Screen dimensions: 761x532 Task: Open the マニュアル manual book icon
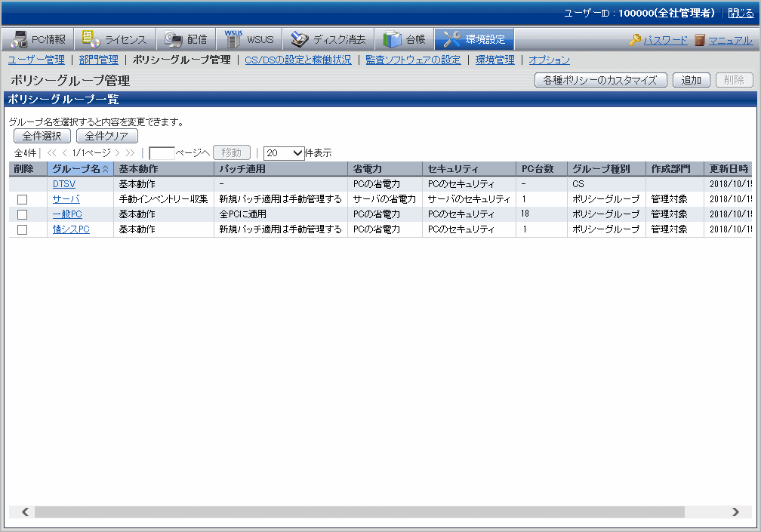click(700, 40)
